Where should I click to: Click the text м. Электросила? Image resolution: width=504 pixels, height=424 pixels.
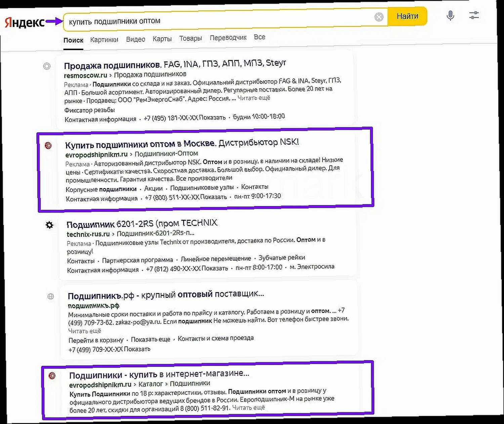[x=312, y=267]
